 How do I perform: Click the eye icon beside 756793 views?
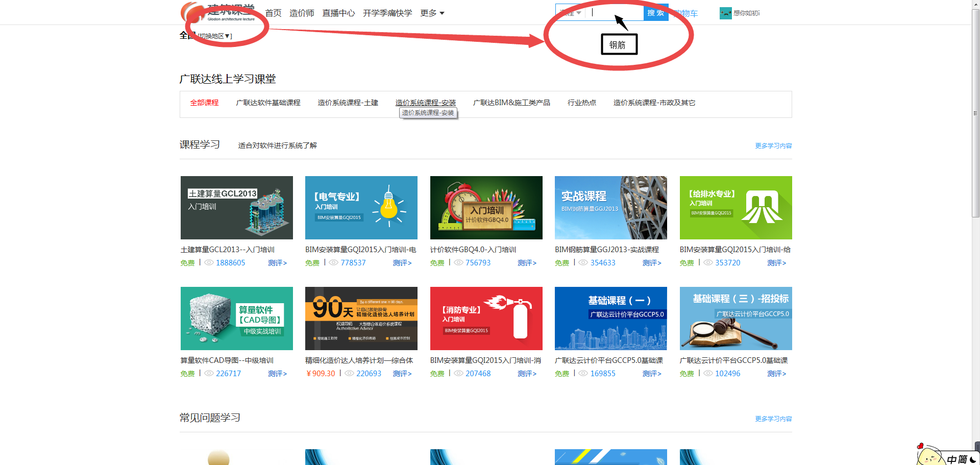tap(458, 262)
